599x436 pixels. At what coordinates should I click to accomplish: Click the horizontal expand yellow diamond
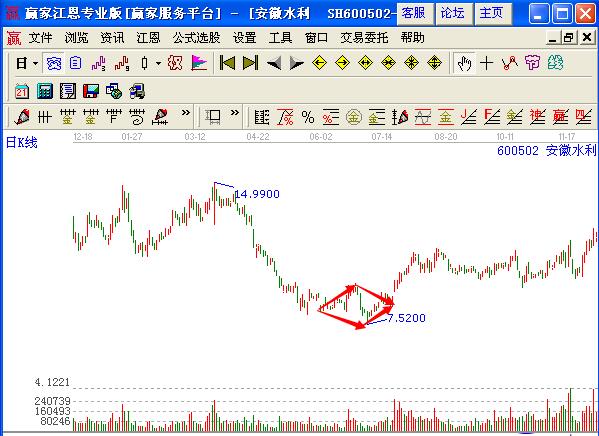[365, 63]
